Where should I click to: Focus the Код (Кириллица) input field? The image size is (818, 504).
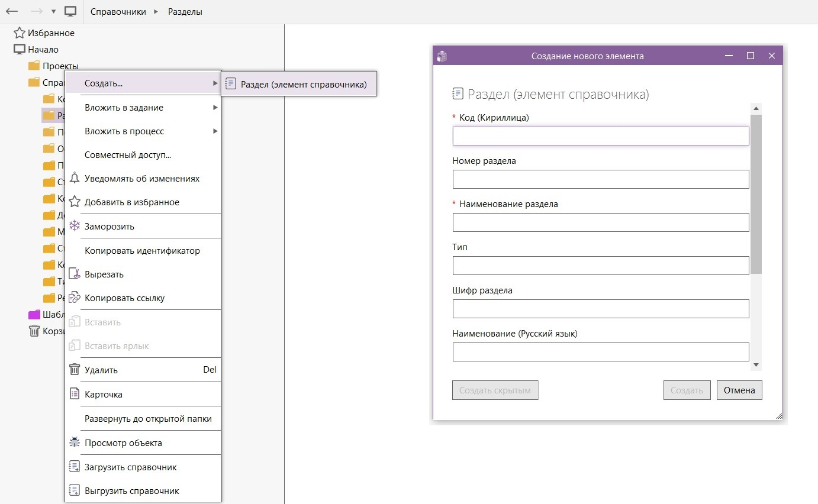tap(601, 136)
